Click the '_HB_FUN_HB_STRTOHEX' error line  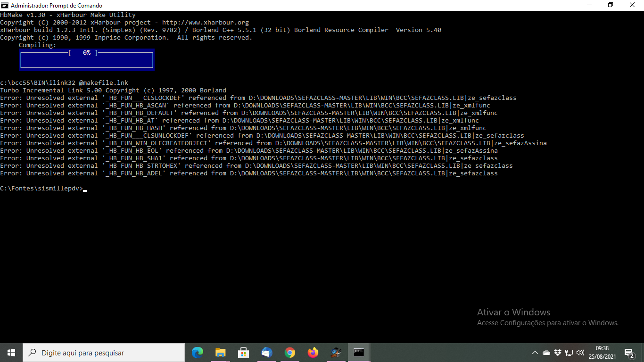tap(256, 166)
